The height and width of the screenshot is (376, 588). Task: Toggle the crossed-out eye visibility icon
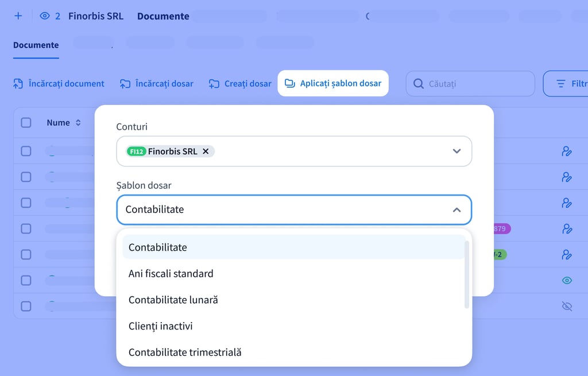click(x=567, y=307)
